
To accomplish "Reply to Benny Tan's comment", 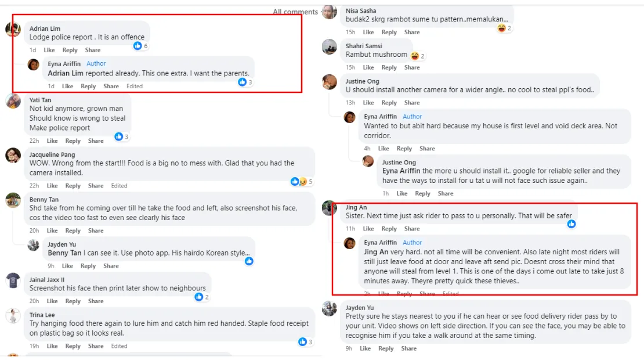I will tap(73, 231).
